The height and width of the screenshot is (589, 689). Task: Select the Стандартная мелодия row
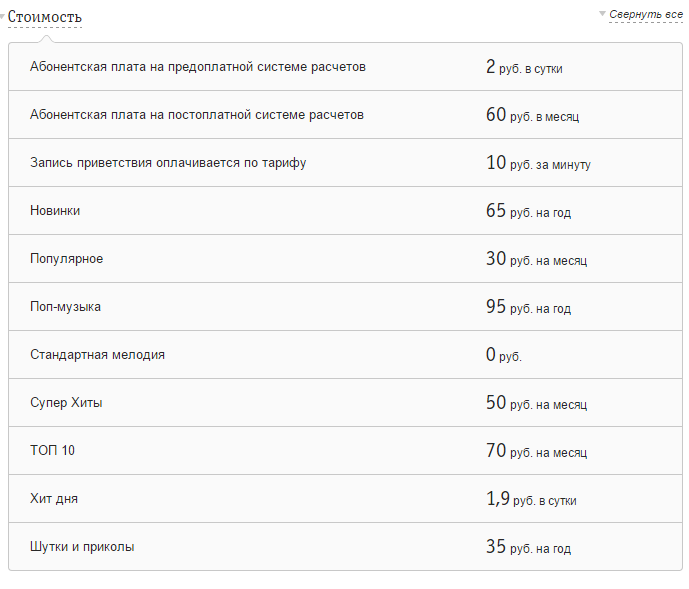click(x=98, y=355)
